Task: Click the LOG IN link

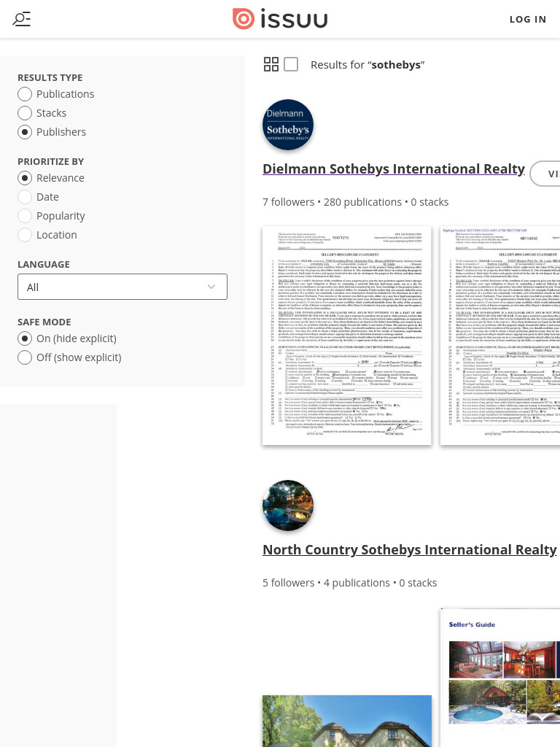Action: pos(528,19)
